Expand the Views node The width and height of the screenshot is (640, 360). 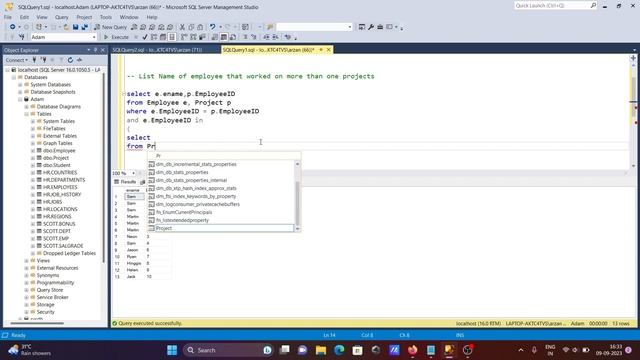(27, 260)
